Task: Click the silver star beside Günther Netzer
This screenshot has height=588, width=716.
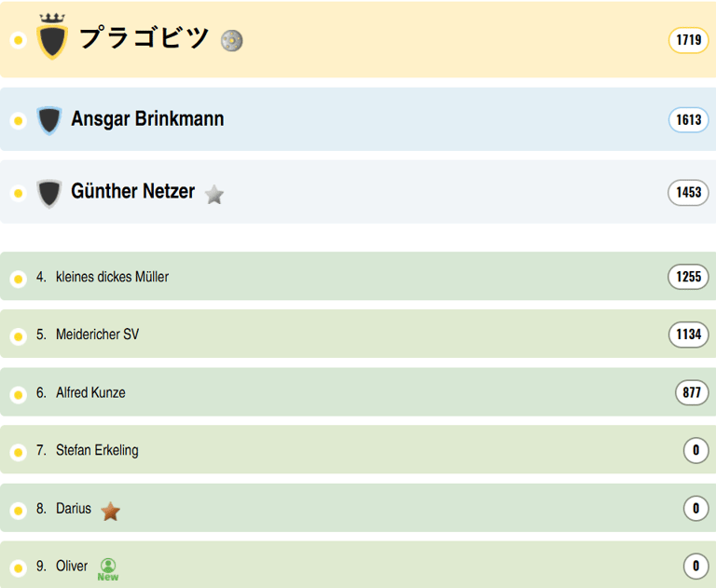Action: click(214, 194)
